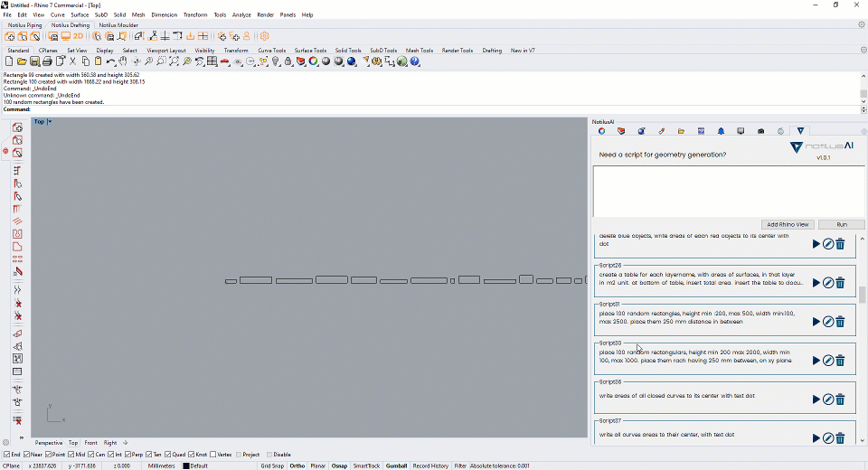Click the orange gear settings icon in Notilus toolbar
The height and width of the screenshot is (470, 868).
click(265, 36)
